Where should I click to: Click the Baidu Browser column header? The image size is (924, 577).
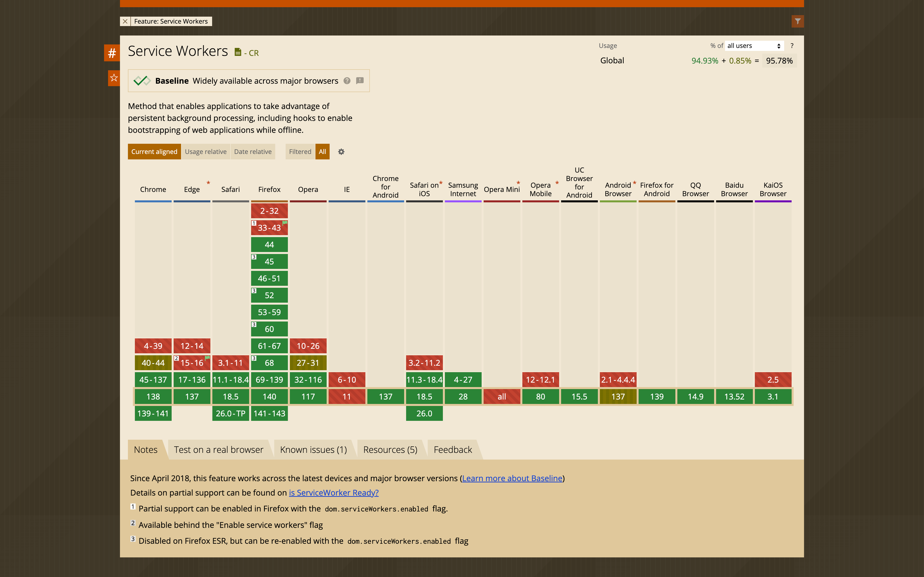pos(734,189)
